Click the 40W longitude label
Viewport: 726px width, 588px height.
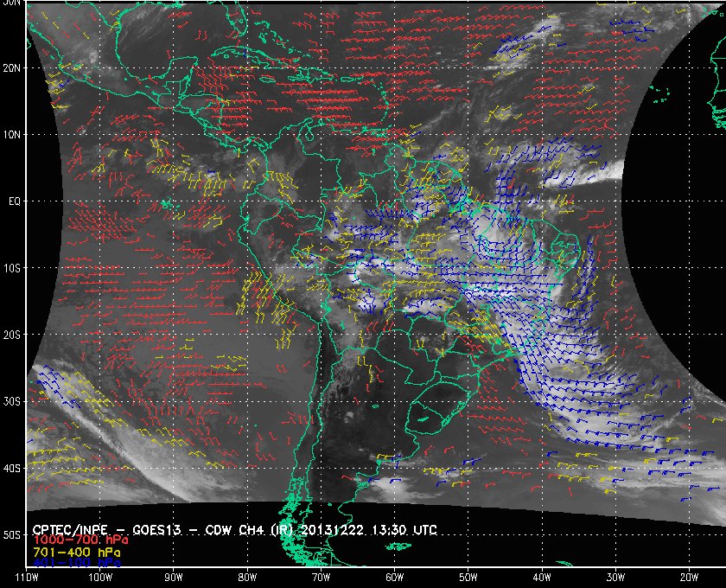(542, 578)
